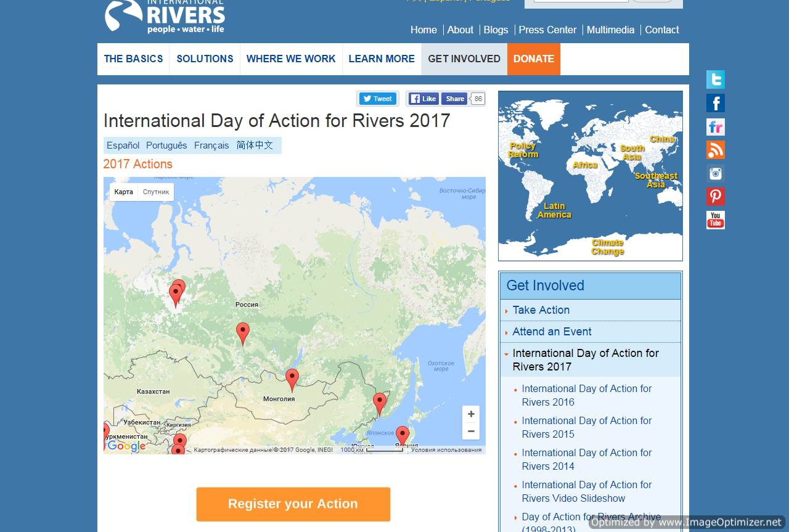Click the map pin near Японское море
The height and width of the screenshot is (532, 789).
380,404
